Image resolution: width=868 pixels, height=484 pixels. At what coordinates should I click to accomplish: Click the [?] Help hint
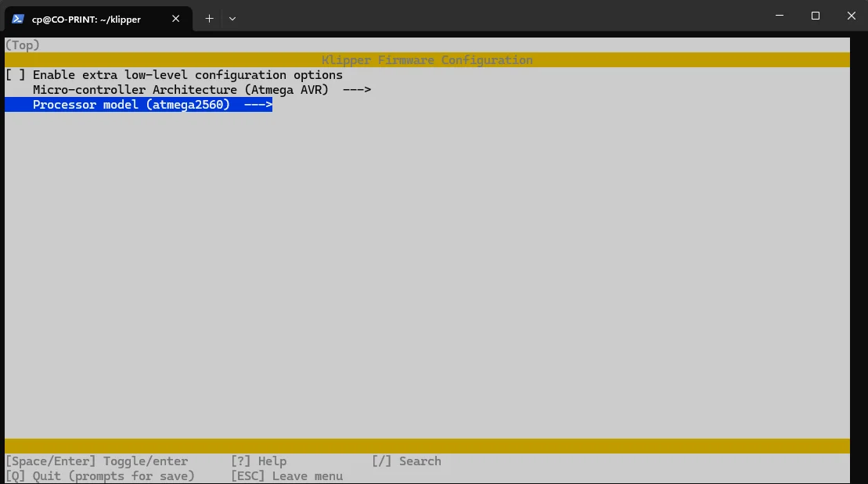pyautogui.click(x=258, y=461)
